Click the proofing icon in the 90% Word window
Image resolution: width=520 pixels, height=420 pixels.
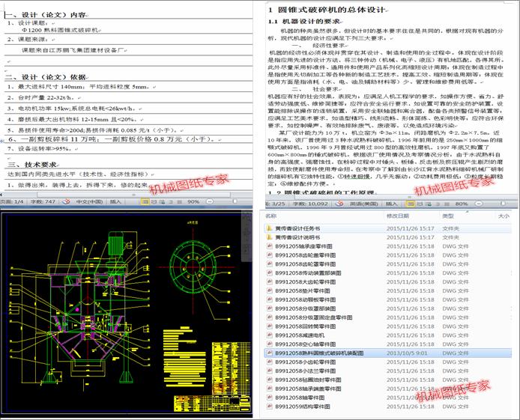click(x=66, y=201)
